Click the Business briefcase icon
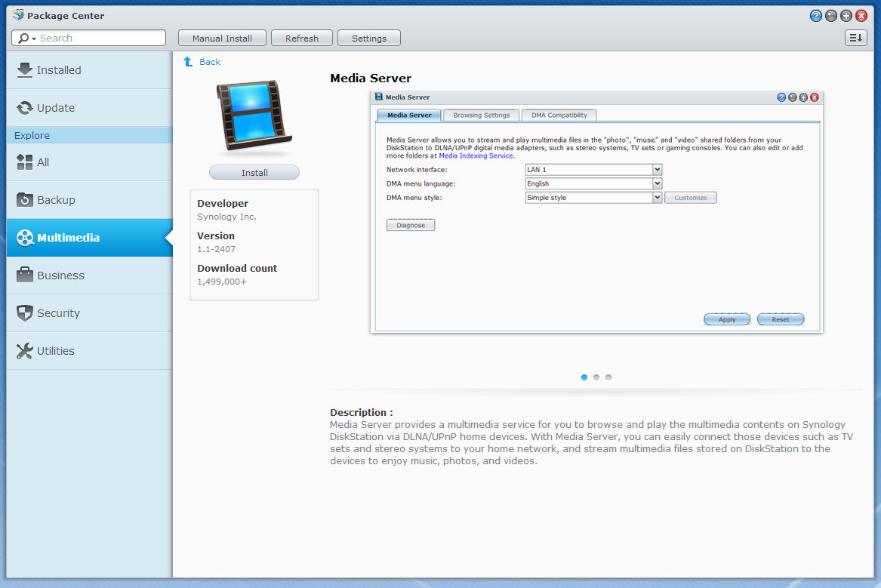The height and width of the screenshot is (588, 881). point(25,276)
